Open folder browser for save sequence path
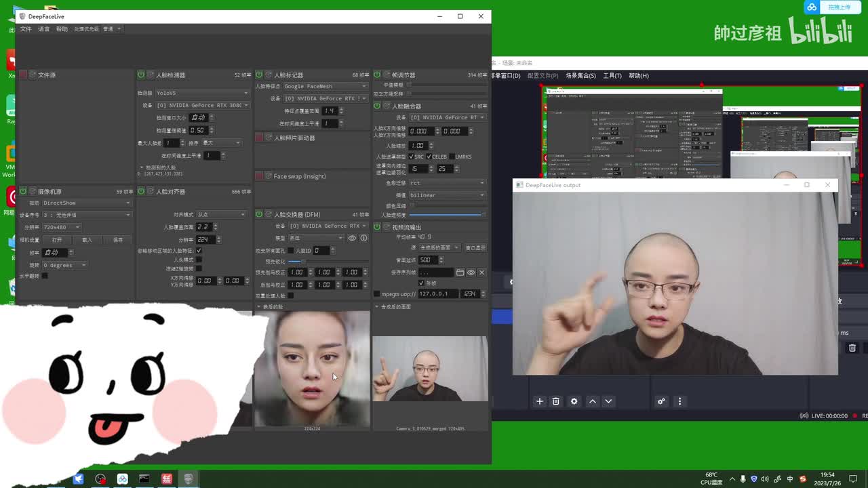This screenshot has width=868, height=488. point(460,272)
